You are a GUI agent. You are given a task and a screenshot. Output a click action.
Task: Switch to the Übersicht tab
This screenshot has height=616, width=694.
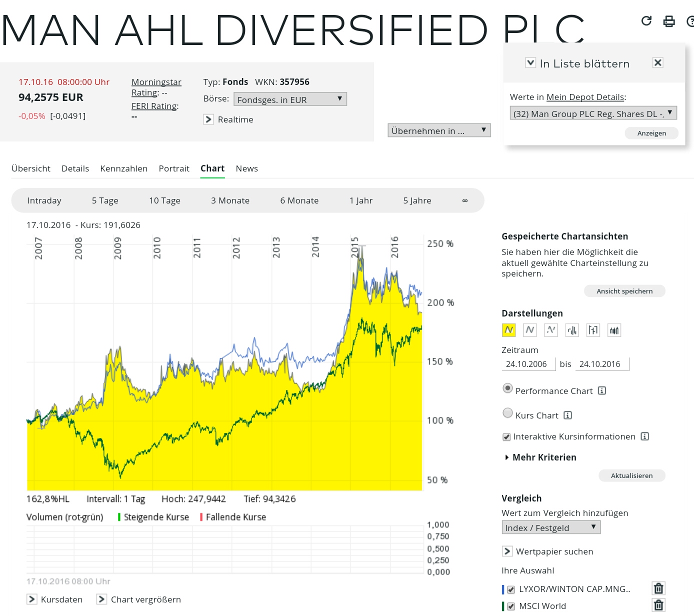pos(31,168)
